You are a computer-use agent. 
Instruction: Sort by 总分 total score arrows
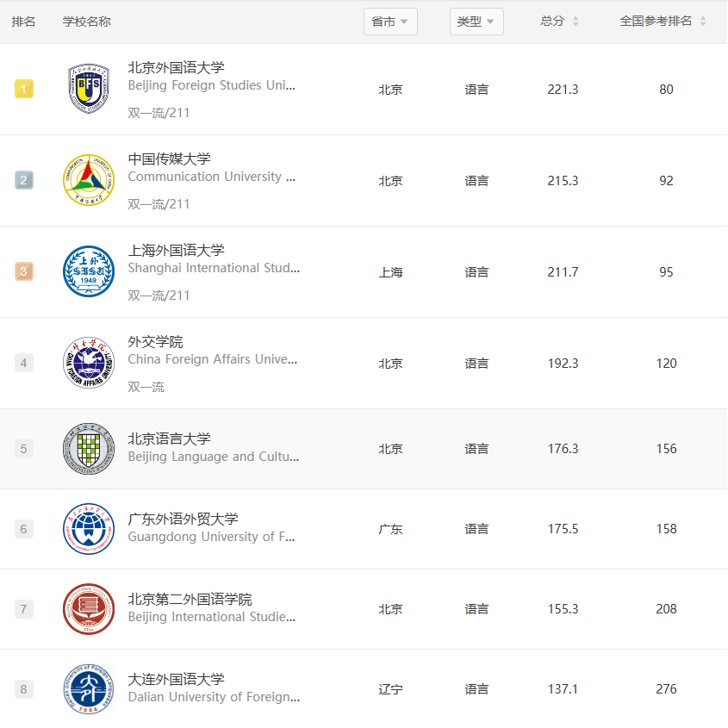[576, 21]
